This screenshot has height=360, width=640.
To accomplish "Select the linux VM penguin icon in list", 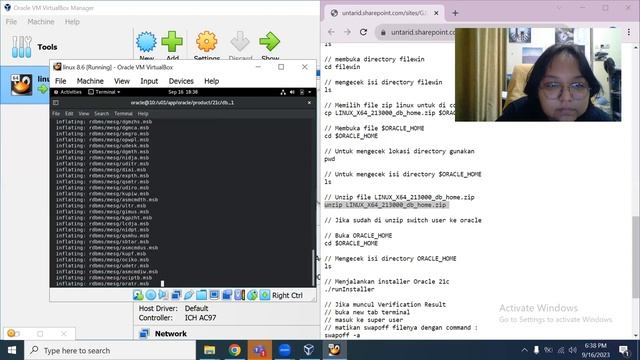I will [x=21, y=84].
